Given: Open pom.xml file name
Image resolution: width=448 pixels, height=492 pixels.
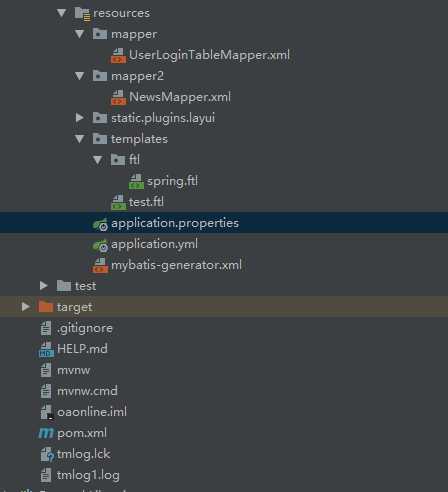Looking at the screenshot, I should [x=82, y=433].
